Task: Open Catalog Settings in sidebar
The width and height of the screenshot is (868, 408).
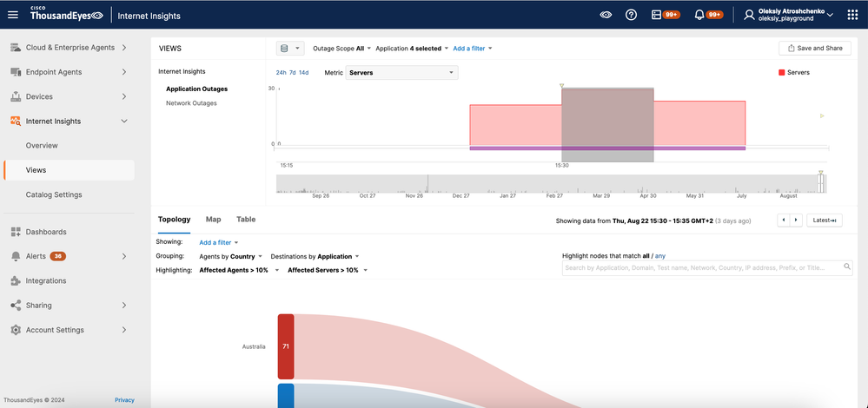Action: 54,194
